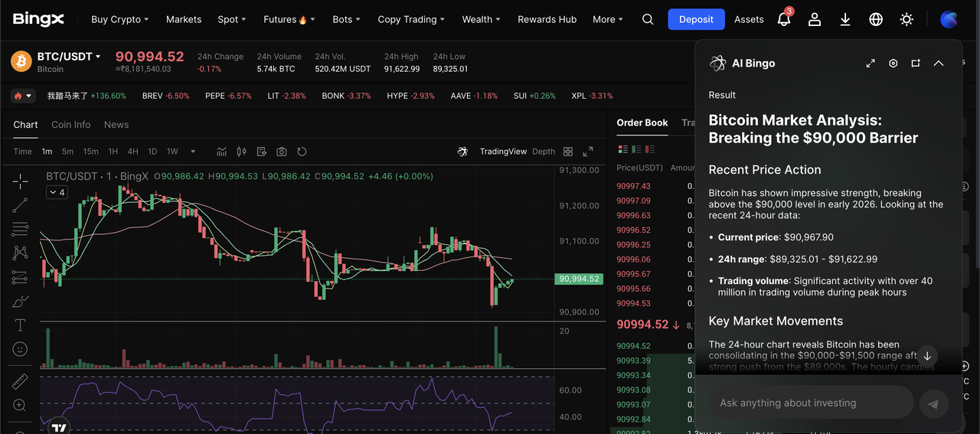The width and height of the screenshot is (980, 434).
Task: Start a new AI Bingo chat
Action: 916,64
